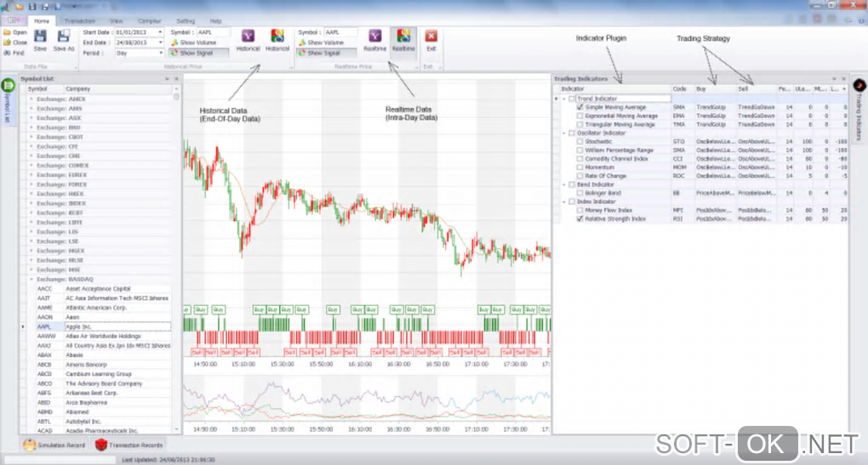868x465 pixels.
Task: Open the Start Date dropdown
Action: tap(161, 32)
